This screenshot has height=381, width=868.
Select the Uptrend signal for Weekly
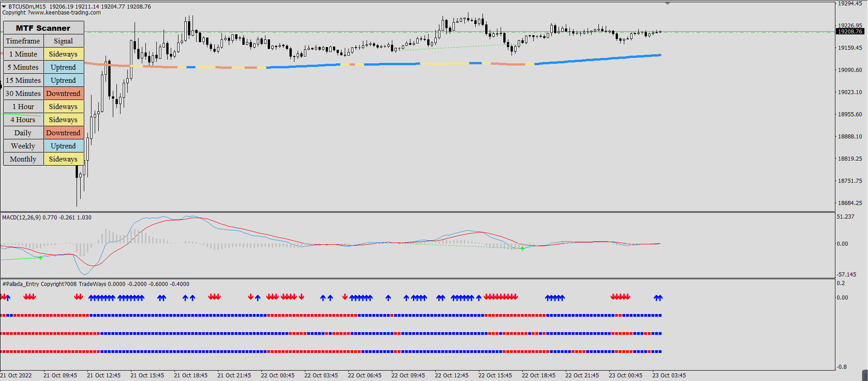point(63,146)
